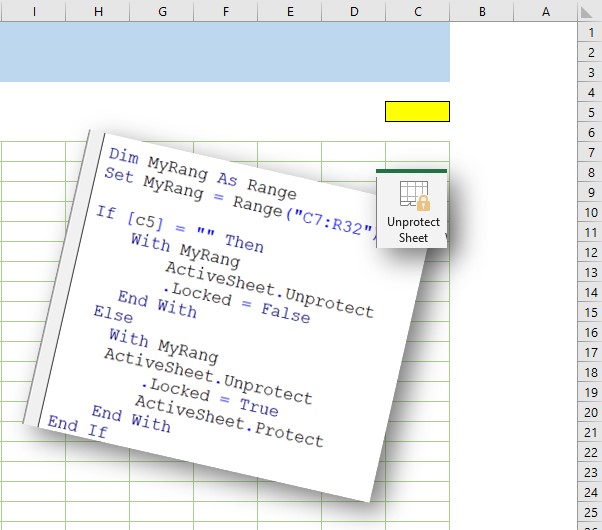Click the column B header

click(482, 11)
